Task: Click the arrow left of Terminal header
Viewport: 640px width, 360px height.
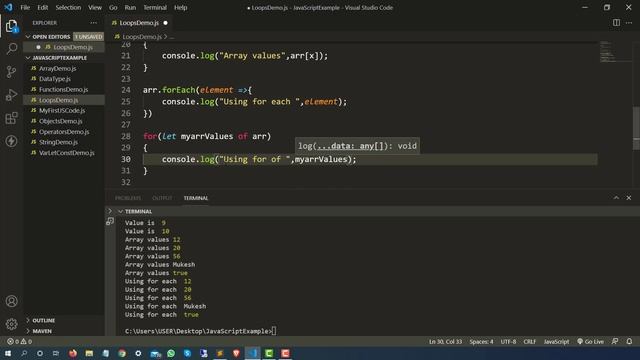Action: 110,211
